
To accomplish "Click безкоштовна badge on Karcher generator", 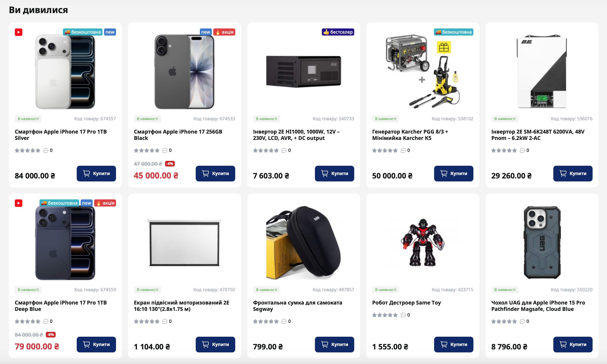I will [x=453, y=32].
